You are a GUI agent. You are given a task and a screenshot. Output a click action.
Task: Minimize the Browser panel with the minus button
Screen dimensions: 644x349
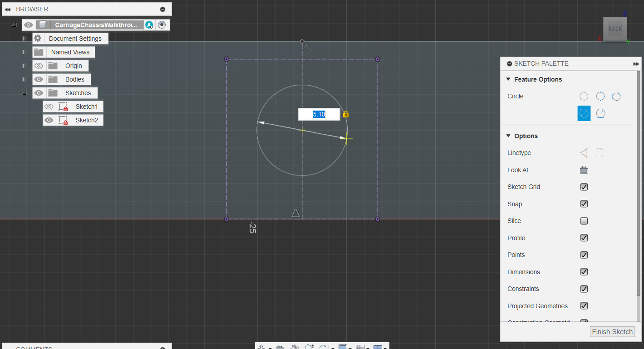coord(162,9)
